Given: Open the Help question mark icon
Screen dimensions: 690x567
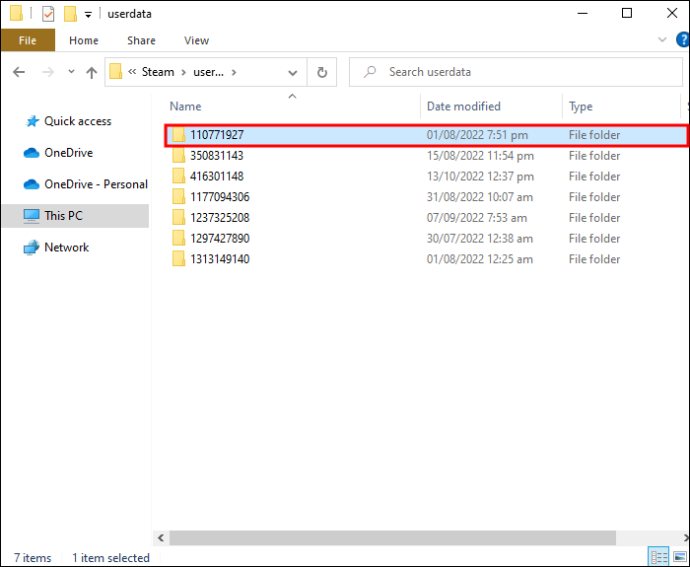Looking at the screenshot, I should [x=683, y=40].
